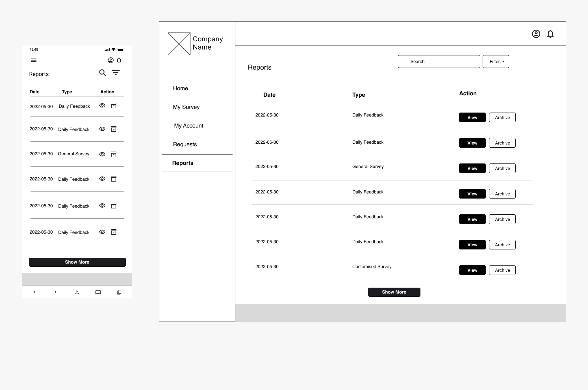The height and width of the screenshot is (390, 588).
Task: Open mobile browser bookmarks book icon
Action: pos(98,292)
